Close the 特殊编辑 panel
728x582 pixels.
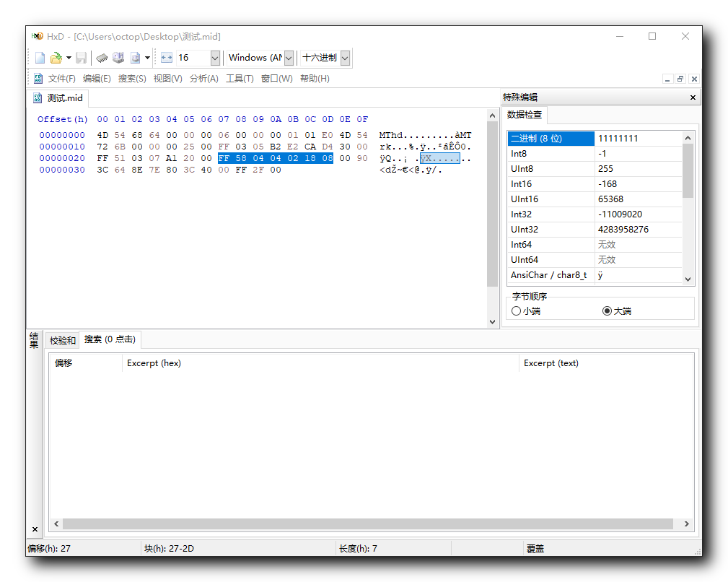(693, 97)
